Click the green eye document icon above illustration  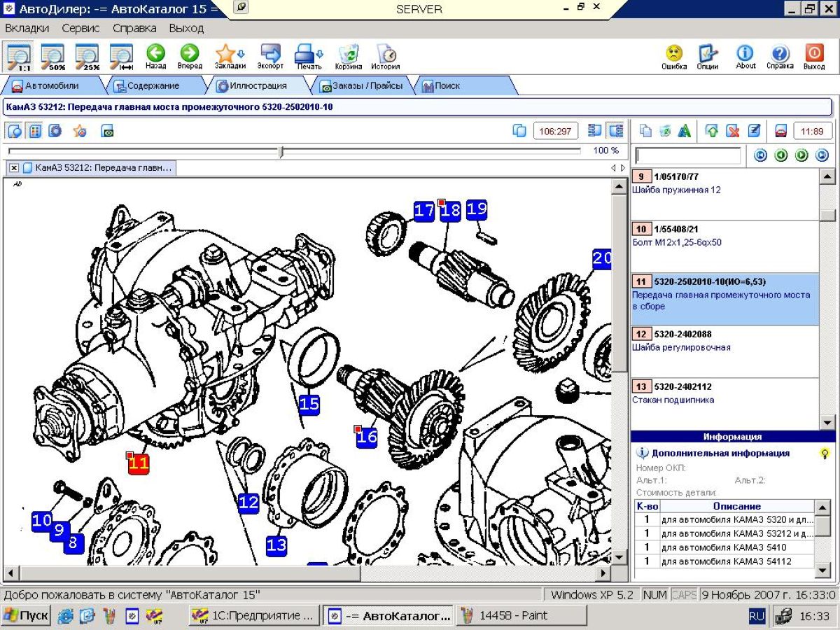click(107, 130)
